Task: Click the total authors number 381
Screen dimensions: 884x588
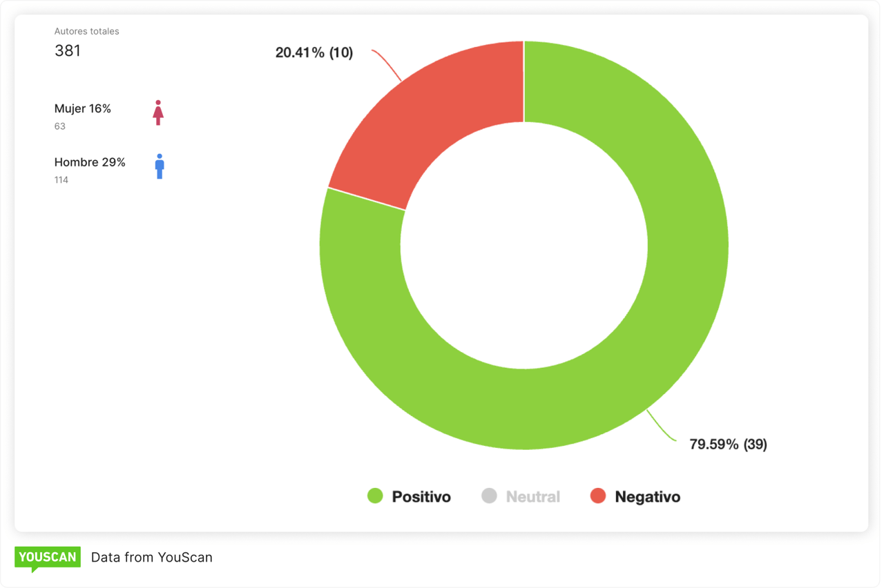Action: coord(68,50)
